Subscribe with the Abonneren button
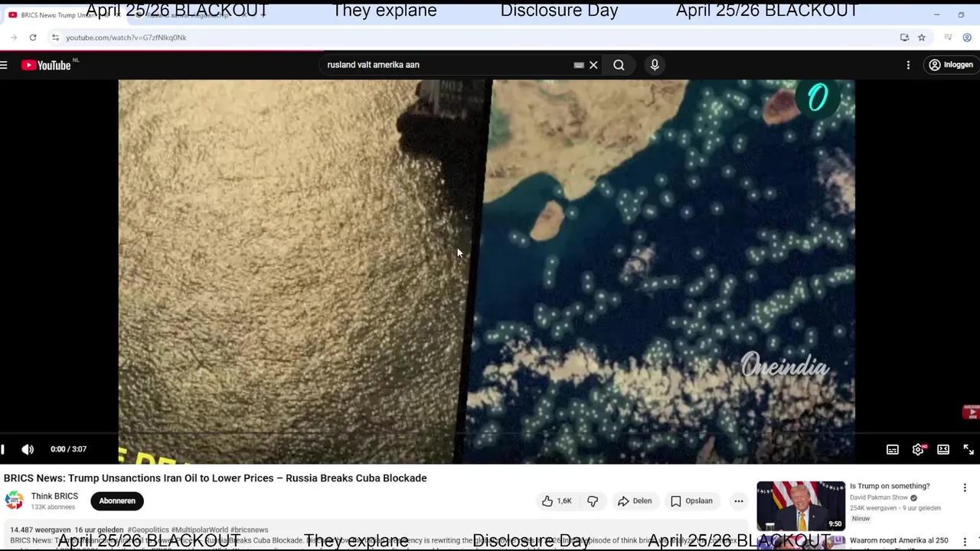980x551 pixels. pos(117,500)
